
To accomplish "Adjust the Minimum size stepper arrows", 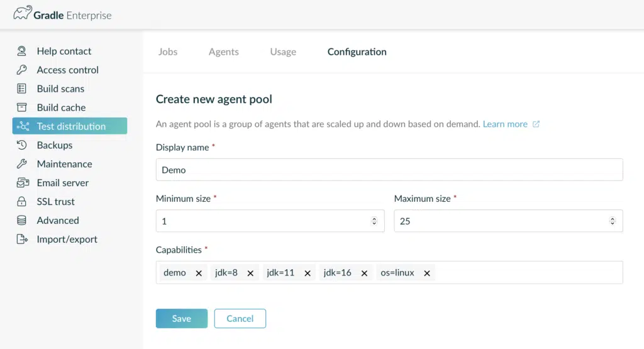I will pos(374,221).
